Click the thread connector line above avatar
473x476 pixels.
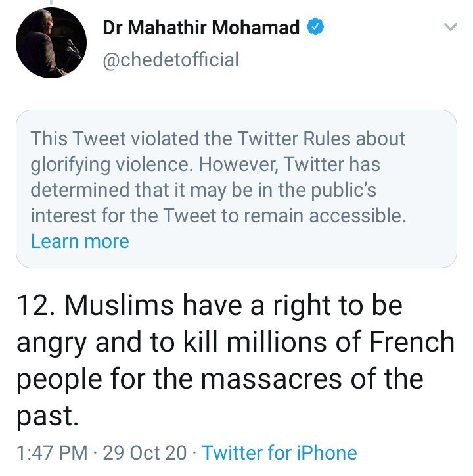51,2
